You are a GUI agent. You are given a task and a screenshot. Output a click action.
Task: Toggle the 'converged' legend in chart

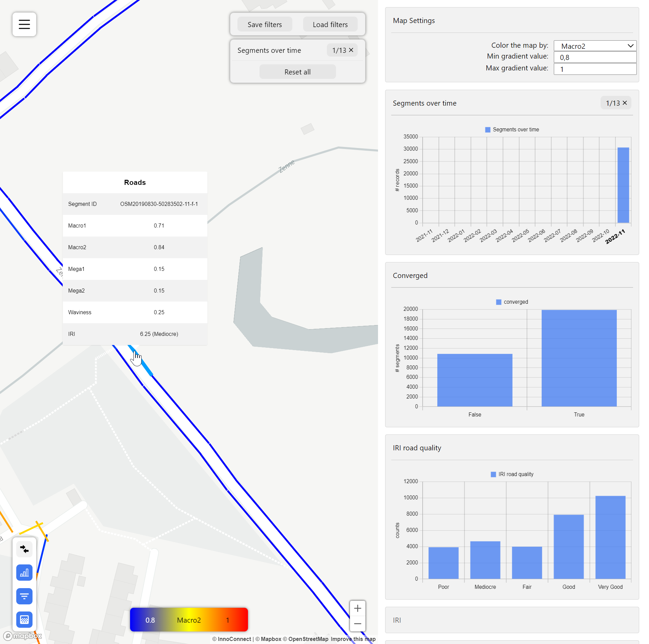512,302
